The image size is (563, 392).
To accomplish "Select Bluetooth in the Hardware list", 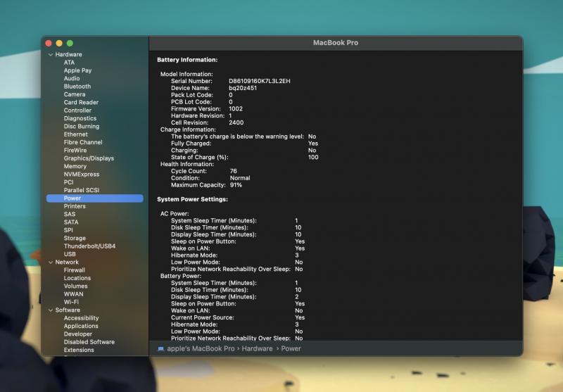I will 77,87.
